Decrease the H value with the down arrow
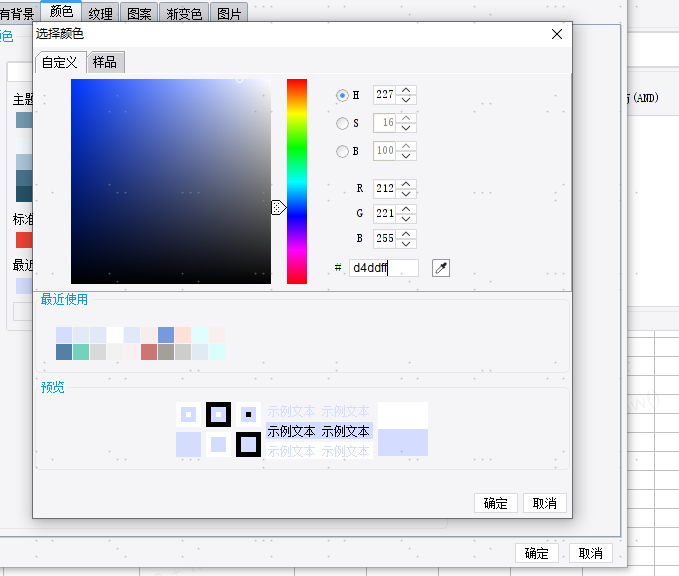The height and width of the screenshot is (576, 679). (406, 100)
